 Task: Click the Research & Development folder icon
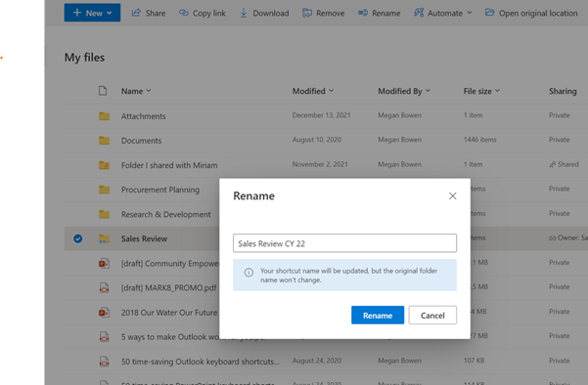tap(105, 214)
